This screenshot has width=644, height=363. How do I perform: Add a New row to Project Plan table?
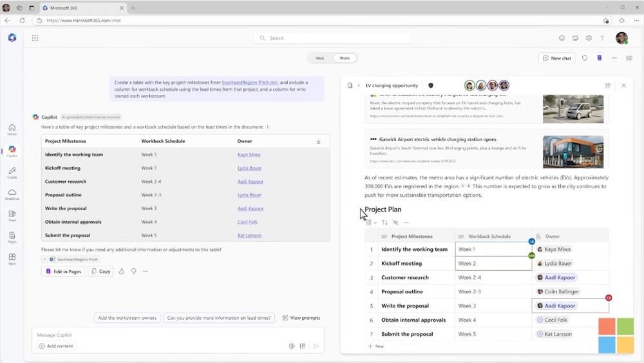[376, 346]
